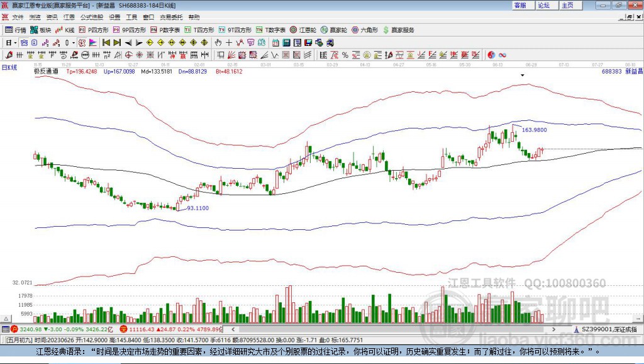Open the calculator tool icon

click(286, 43)
